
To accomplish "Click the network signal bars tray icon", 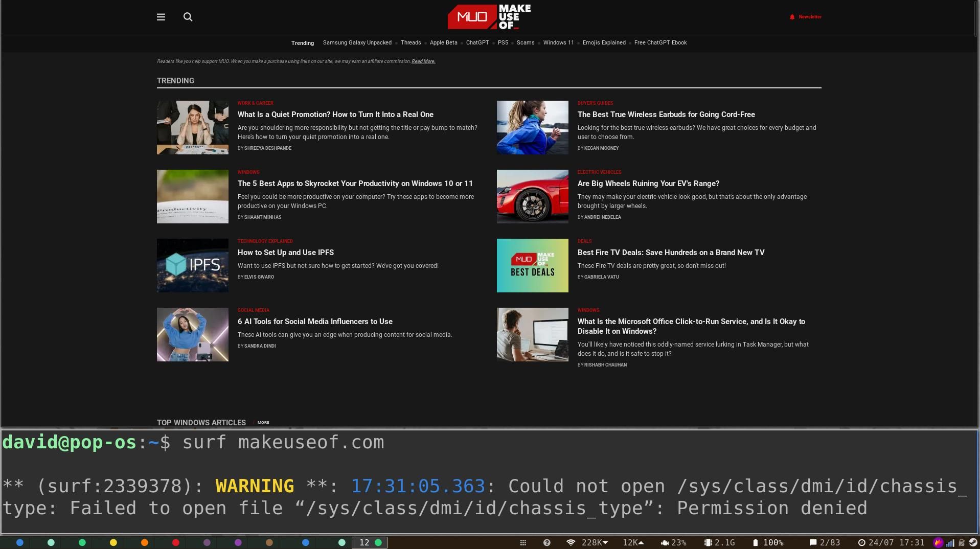I will [x=950, y=542].
